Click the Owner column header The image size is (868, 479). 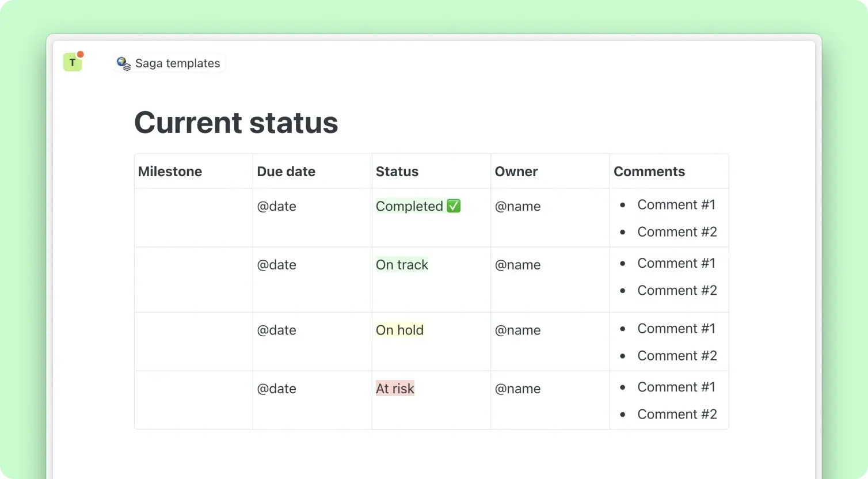(x=516, y=172)
